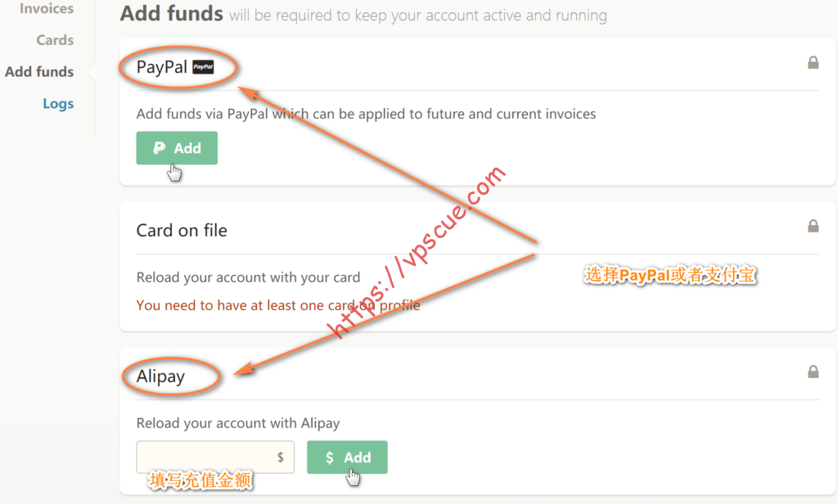Click the dollar sign inside amount field

click(x=280, y=457)
